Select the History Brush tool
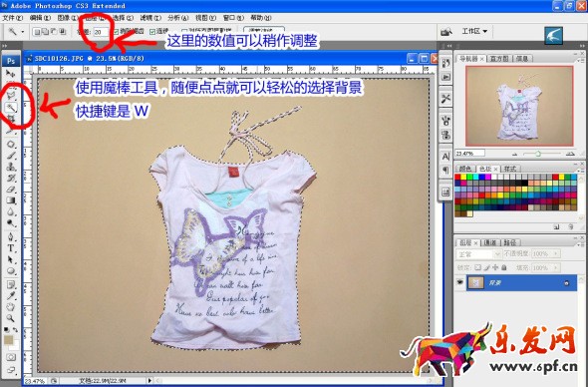Viewport: 588px width, 387px height. point(11,178)
